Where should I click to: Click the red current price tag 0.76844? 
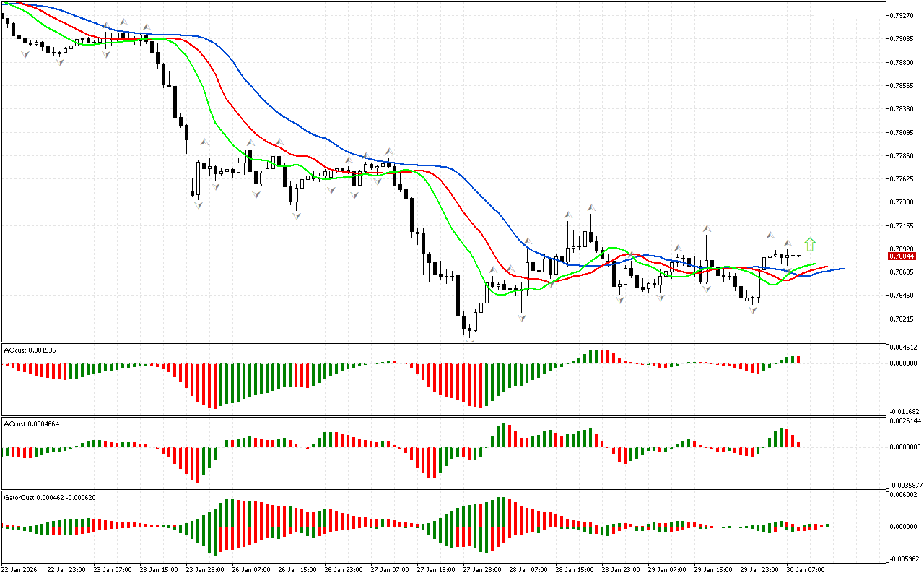[902, 256]
